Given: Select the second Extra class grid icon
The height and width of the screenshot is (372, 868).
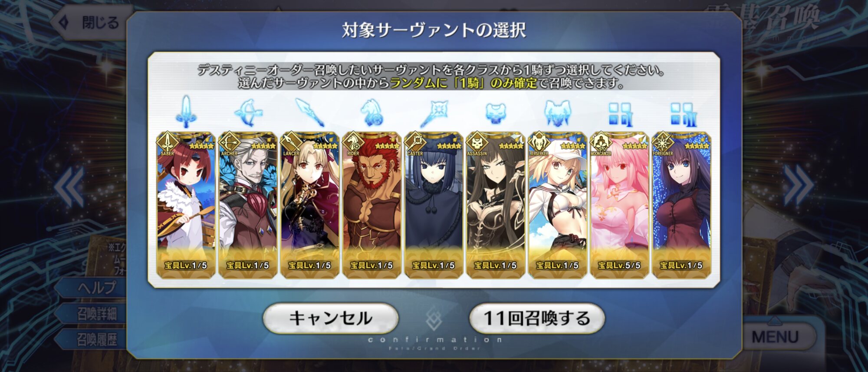Looking at the screenshot, I should (x=682, y=114).
